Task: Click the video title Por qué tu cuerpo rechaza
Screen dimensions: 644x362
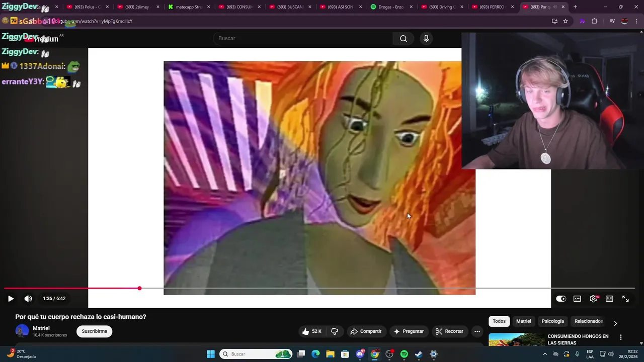Action: pyautogui.click(x=80, y=317)
